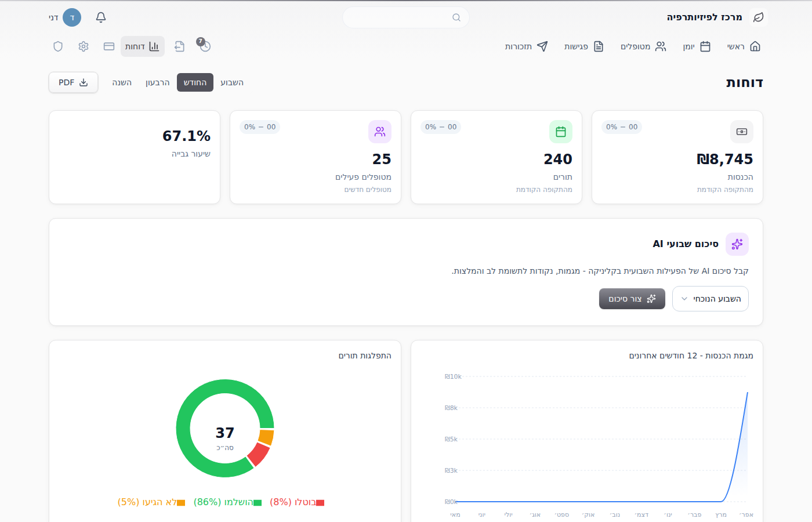The image size is (812, 522).
Task: Open the credit card billing icon
Action: [109, 46]
